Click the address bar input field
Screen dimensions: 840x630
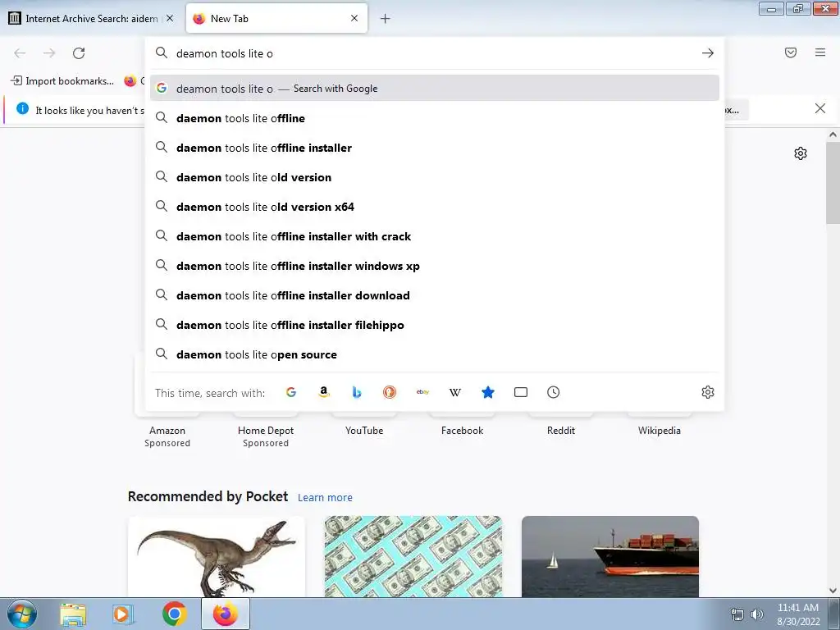[x=434, y=53]
